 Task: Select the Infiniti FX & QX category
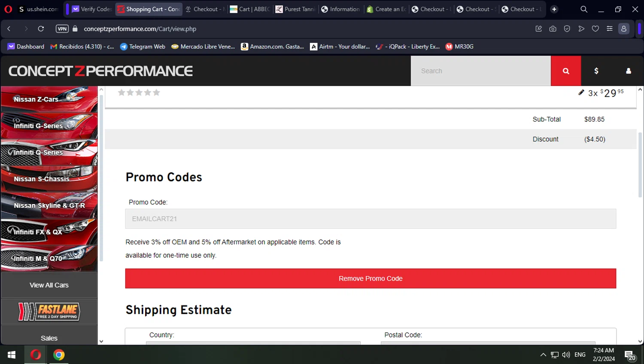49,232
